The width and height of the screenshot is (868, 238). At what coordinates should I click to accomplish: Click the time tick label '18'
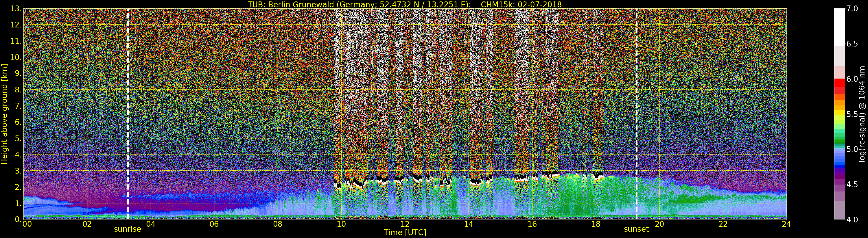point(596,224)
